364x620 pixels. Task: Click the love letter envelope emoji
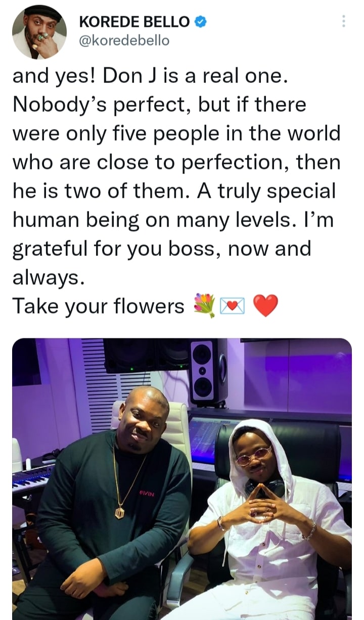(x=233, y=306)
